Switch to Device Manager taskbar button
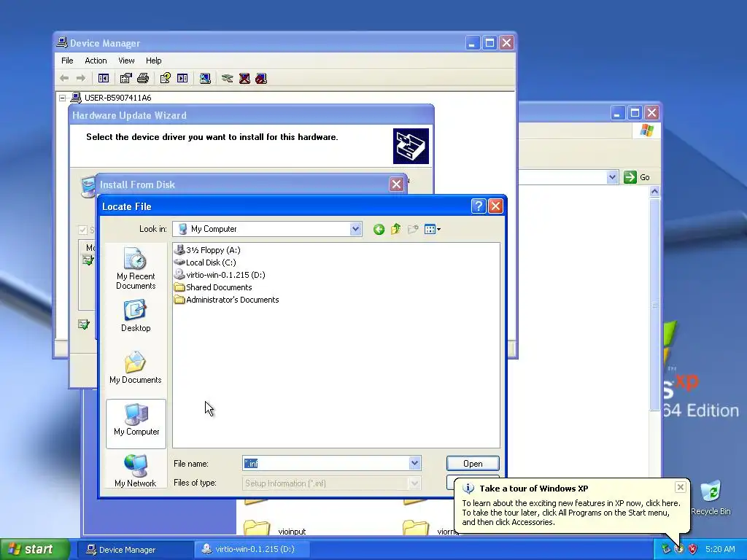This screenshot has width=747, height=560. [x=135, y=550]
